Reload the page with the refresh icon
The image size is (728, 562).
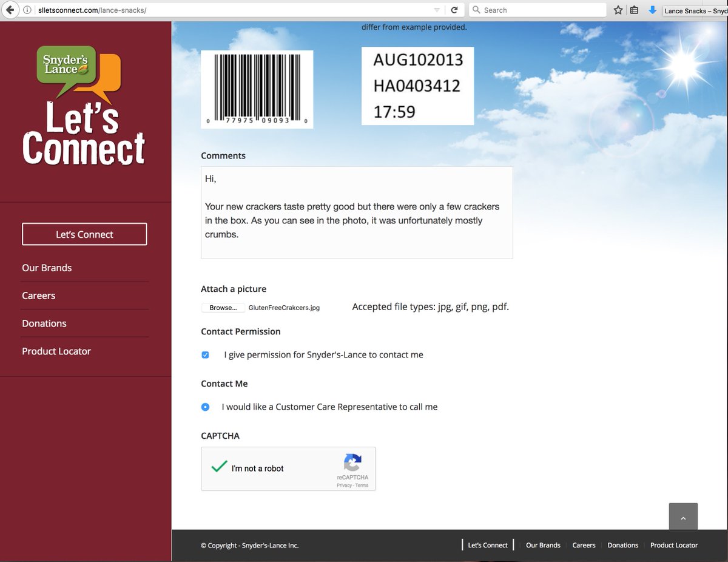point(454,10)
